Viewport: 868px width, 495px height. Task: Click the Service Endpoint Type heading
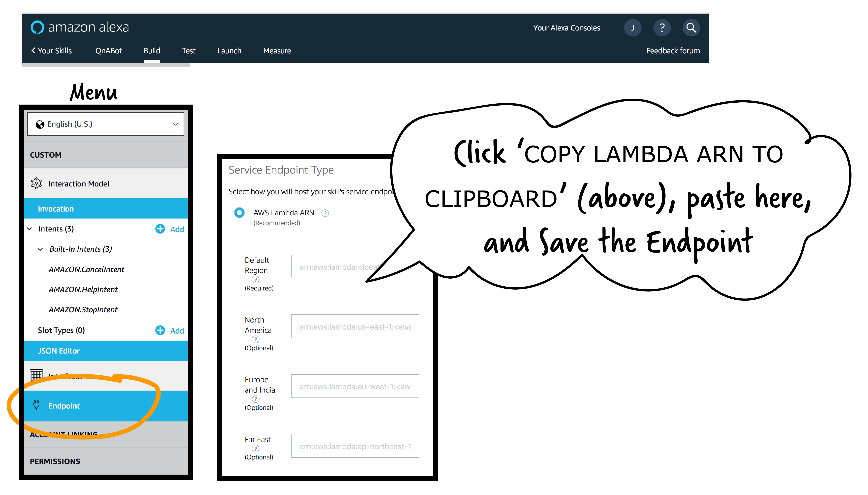[x=281, y=170]
